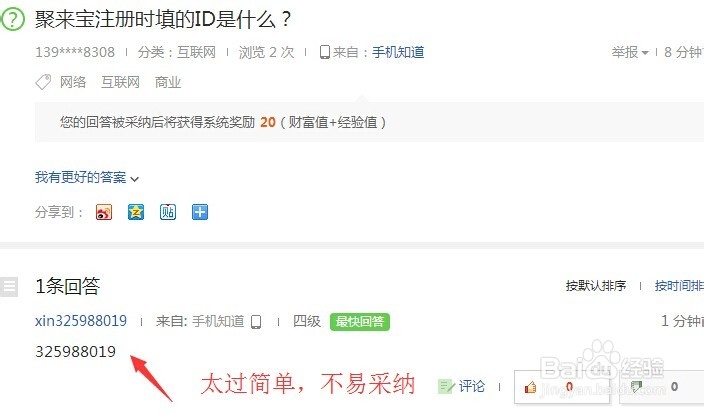Open the 手机知道 source link
Image resolution: width=704 pixels, height=415 pixels.
click(398, 52)
